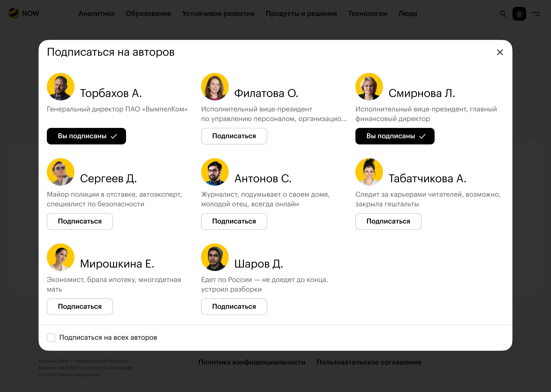Click the search magnifier icon

coord(503,14)
